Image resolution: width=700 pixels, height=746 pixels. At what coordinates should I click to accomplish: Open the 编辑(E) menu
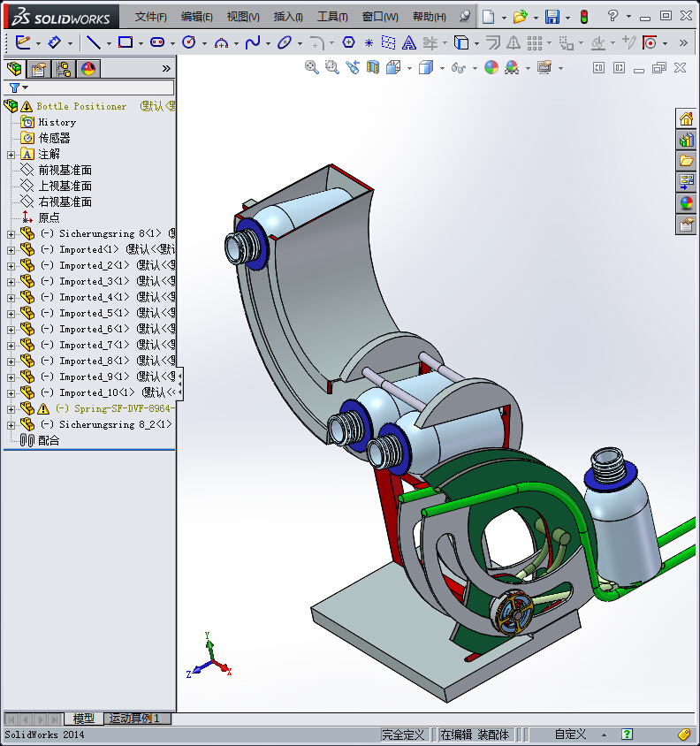click(x=197, y=17)
